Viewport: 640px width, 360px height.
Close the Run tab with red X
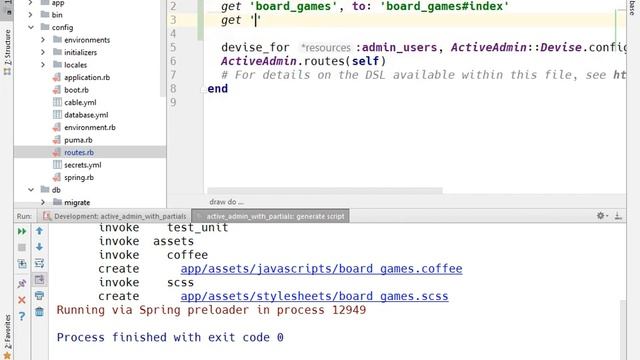(x=22, y=300)
